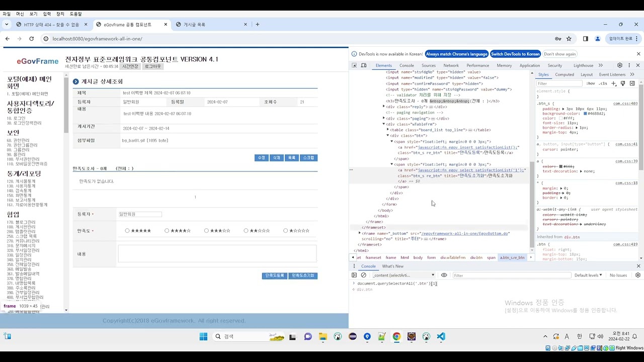644x362 pixels.
Task: Open Chrome side panel icon
Action: click(586, 39)
